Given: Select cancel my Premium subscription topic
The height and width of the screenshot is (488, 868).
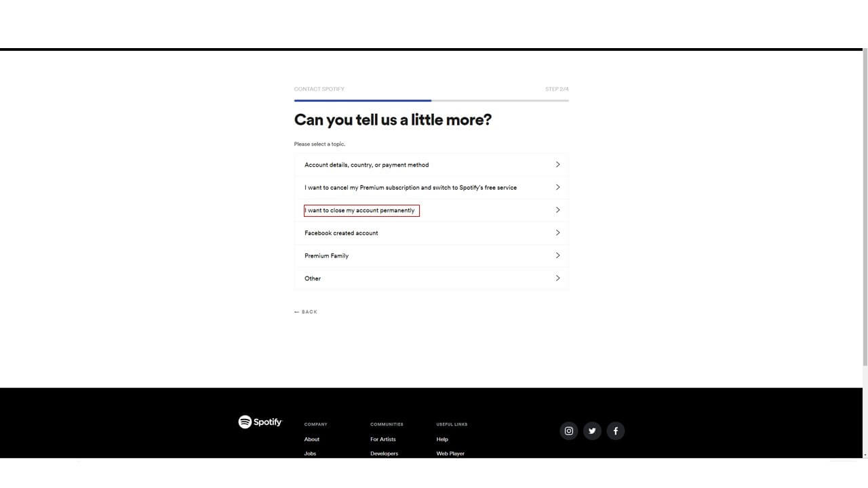Looking at the screenshot, I should pos(431,187).
